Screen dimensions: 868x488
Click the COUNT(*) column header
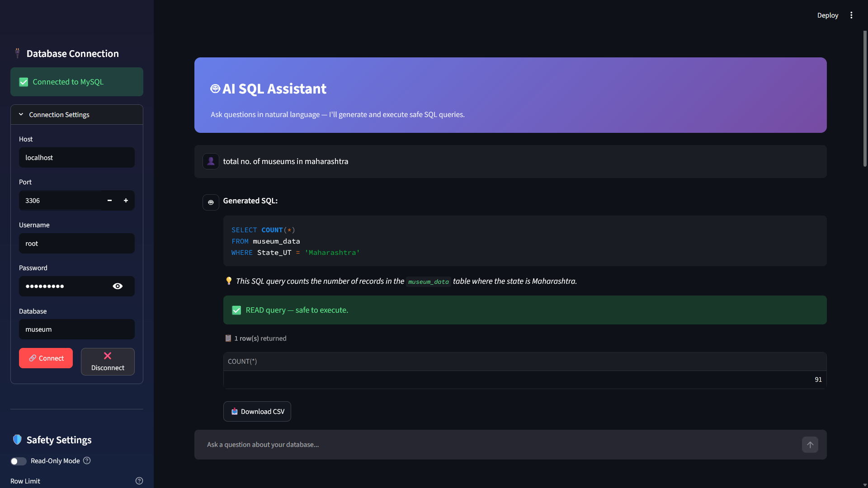525,361
